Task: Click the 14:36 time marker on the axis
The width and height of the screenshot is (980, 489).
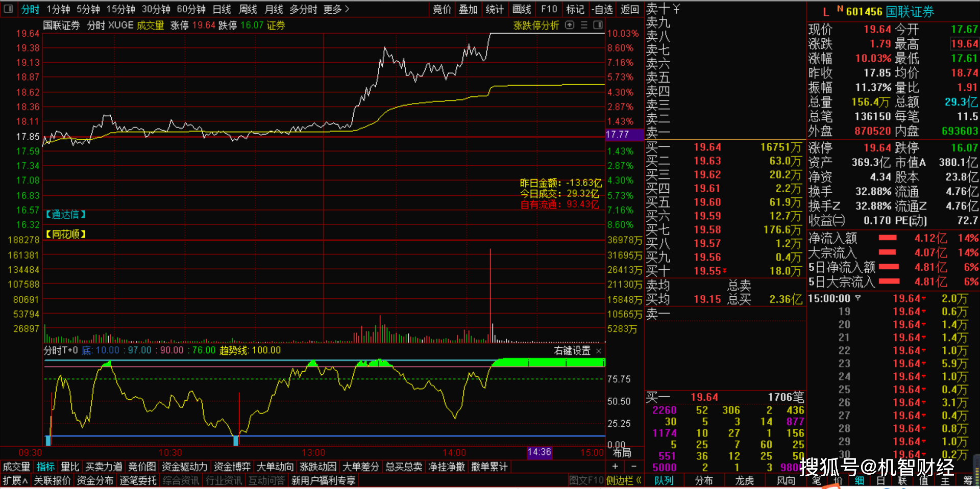Action: click(539, 452)
